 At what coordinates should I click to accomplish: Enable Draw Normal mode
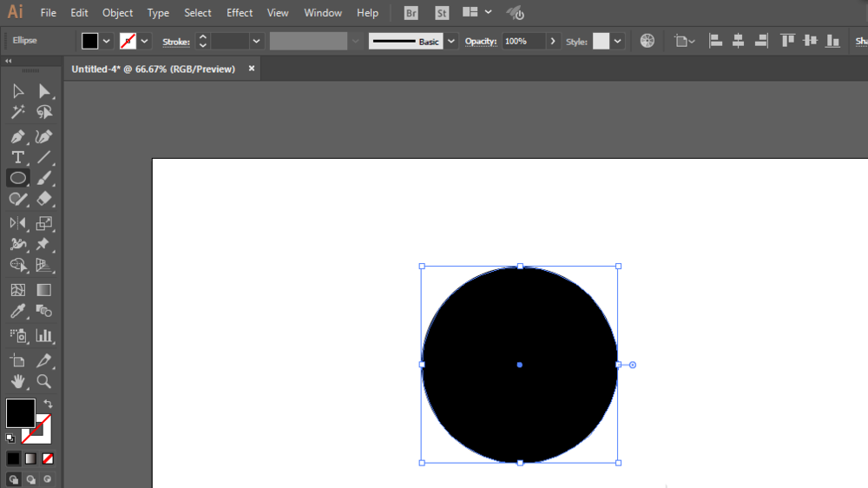click(x=13, y=479)
